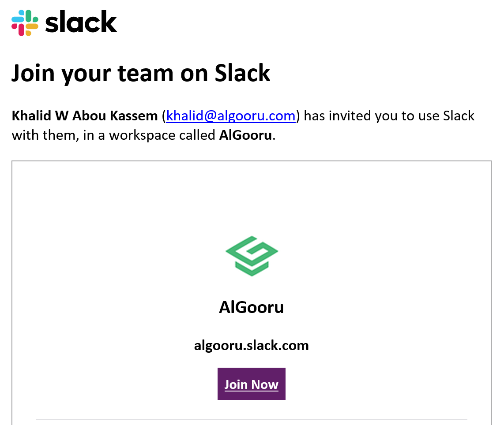
Task: Click the AlGooru title beneath the green logo
Action: 252,307
